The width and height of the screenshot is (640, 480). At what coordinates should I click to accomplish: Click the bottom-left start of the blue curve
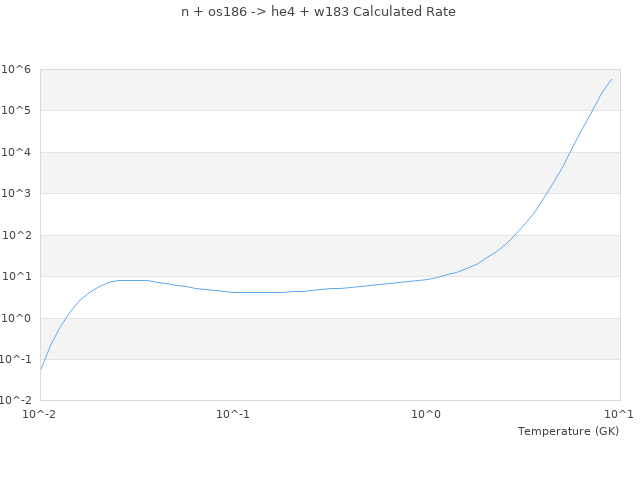click(41, 369)
